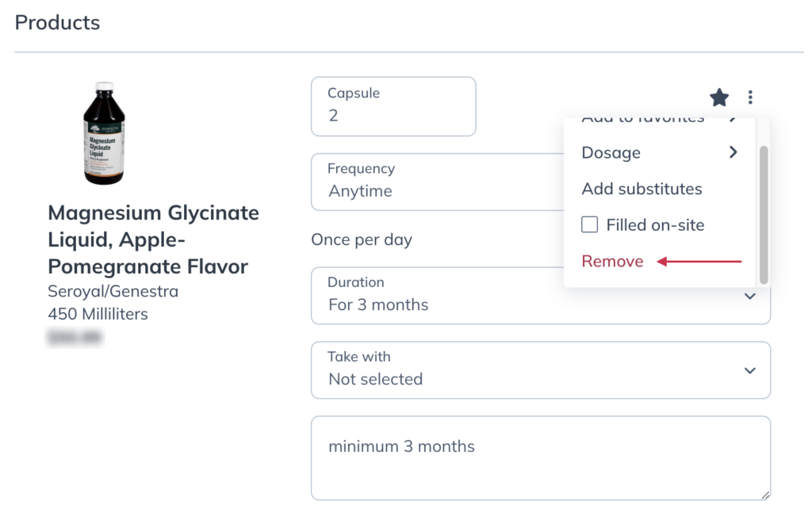Open the Duration dropdown chevron

coord(749,297)
